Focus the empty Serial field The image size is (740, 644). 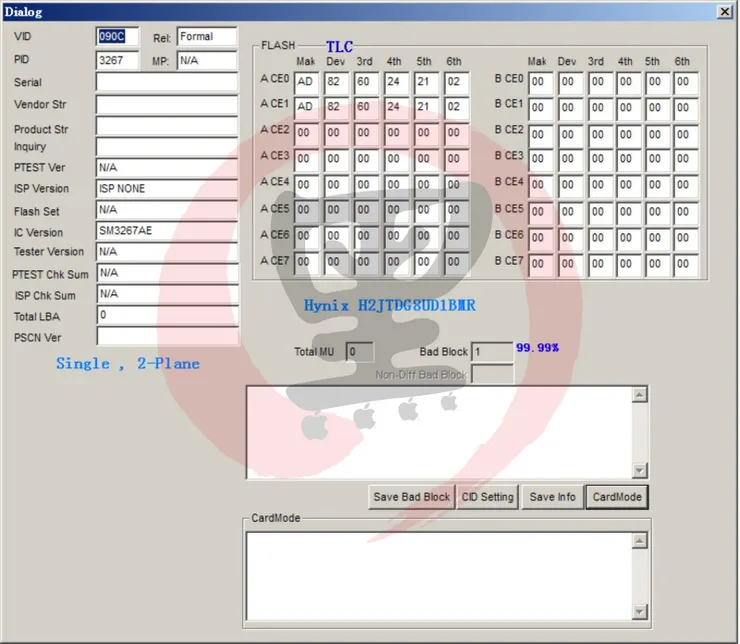[167, 82]
